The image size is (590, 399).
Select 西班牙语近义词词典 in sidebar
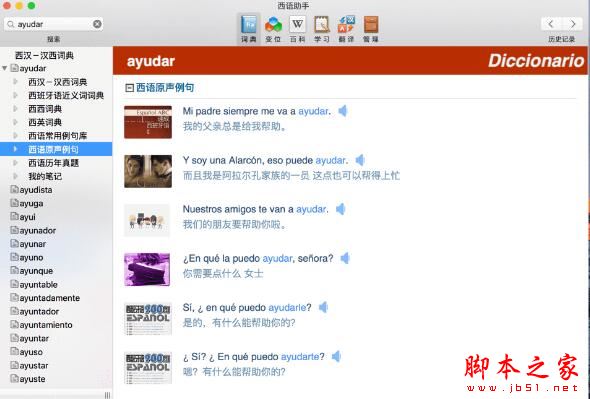tap(66, 95)
